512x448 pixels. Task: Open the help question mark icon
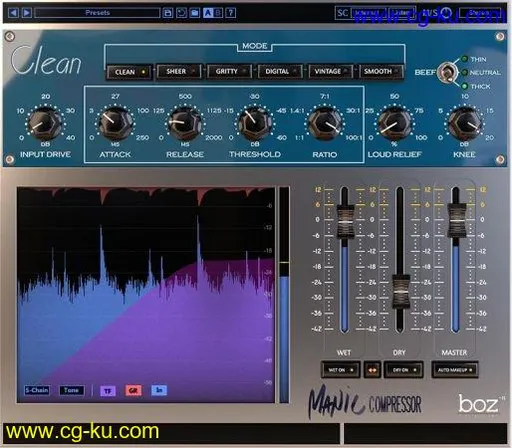point(231,13)
